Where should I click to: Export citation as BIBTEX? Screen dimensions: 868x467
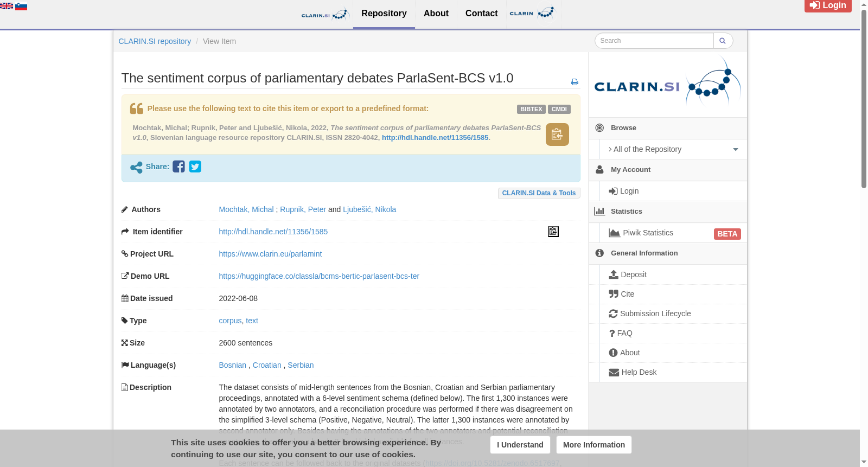[531, 109]
